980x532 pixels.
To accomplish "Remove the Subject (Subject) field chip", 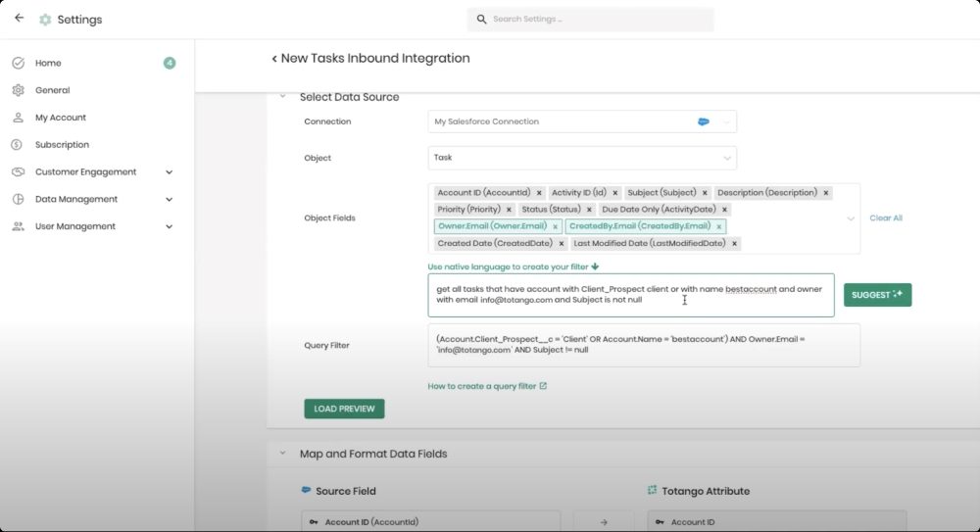I will (x=705, y=193).
